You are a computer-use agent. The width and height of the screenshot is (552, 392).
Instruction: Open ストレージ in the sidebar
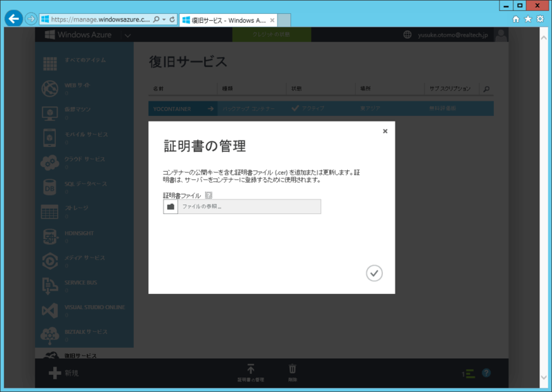tap(84, 212)
